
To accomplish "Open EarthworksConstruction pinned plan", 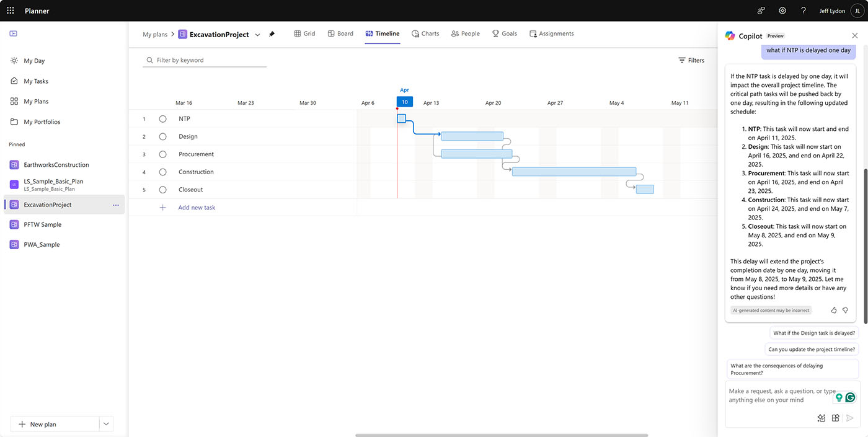I will click(x=56, y=165).
